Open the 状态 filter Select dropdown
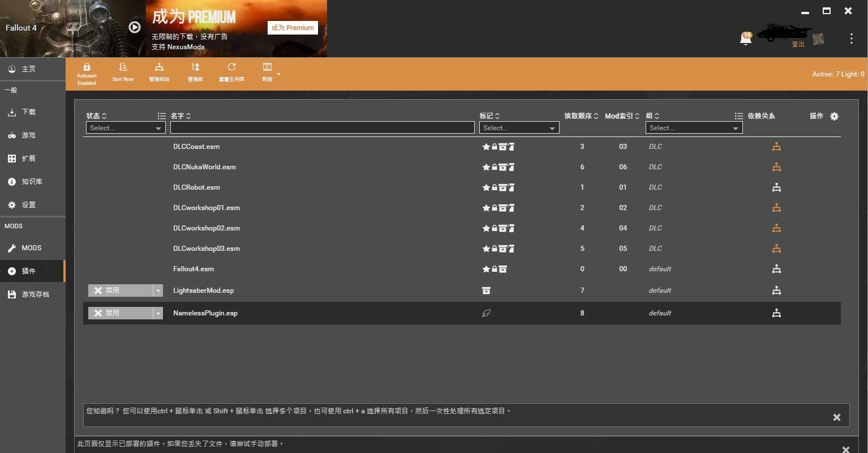Image resolution: width=868 pixels, height=453 pixels. point(126,128)
